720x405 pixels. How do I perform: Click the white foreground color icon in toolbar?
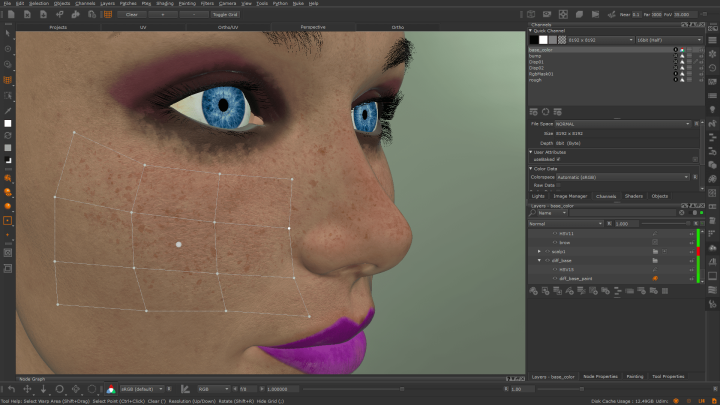coord(8,122)
